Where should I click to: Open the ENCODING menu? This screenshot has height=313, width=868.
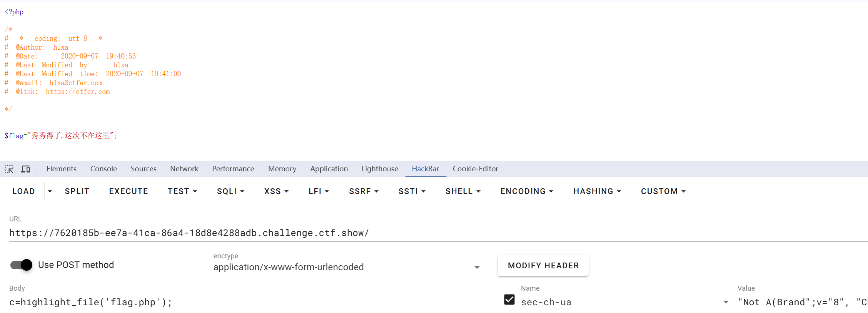[526, 191]
